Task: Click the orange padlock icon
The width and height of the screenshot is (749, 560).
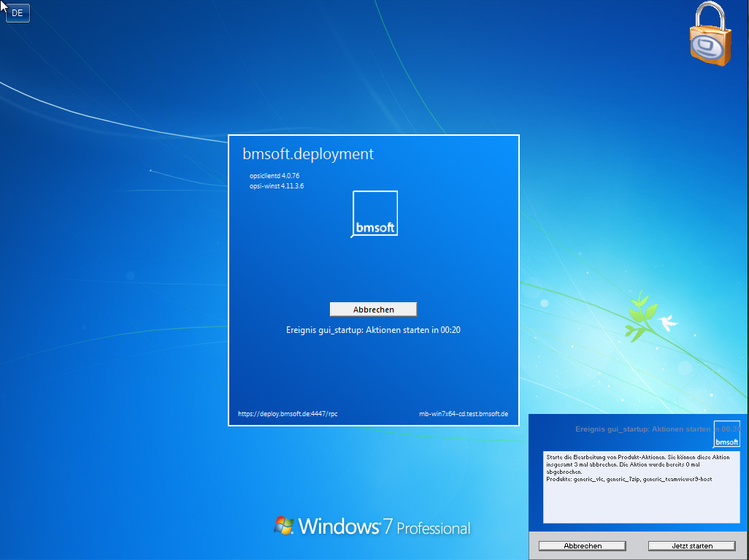Action: click(710, 34)
